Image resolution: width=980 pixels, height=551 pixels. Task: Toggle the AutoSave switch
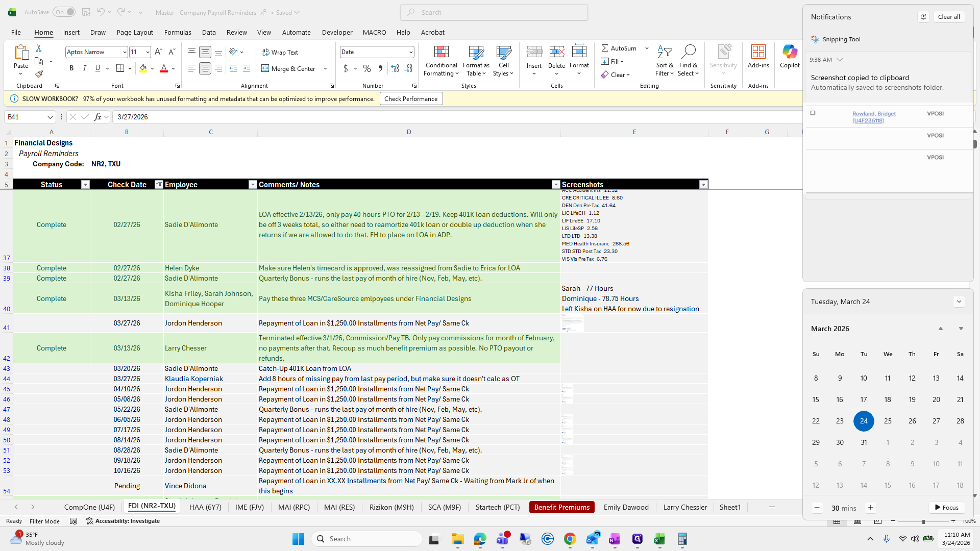(x=64, y=12)
